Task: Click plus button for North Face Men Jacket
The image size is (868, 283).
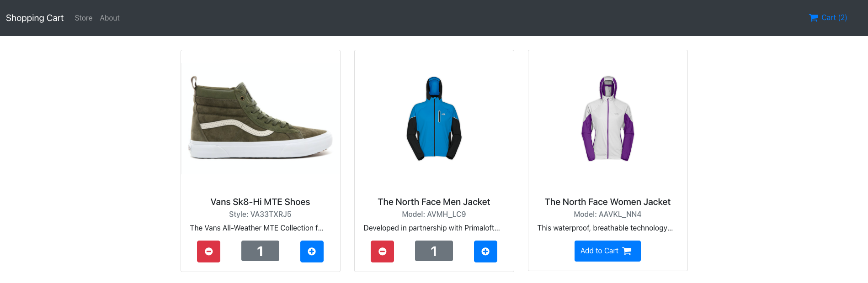Action: pos(485,252)
